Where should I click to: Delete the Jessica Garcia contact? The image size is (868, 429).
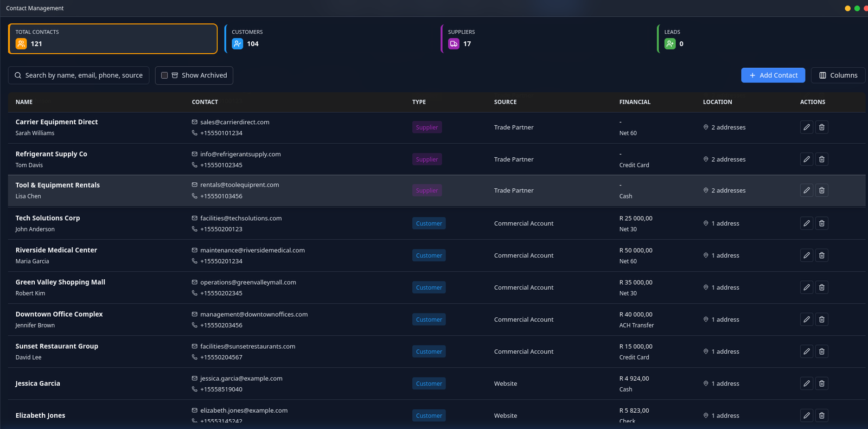(x=822, y=383)
